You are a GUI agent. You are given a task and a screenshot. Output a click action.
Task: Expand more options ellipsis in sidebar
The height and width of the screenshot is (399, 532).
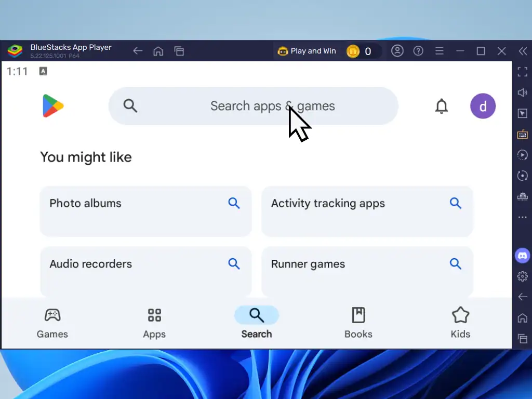(x=522, y=217)
